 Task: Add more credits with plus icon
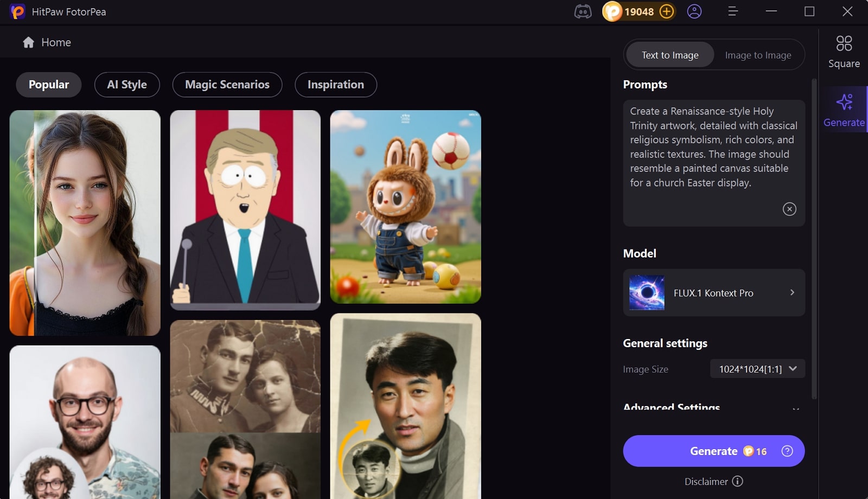(667, 11)
